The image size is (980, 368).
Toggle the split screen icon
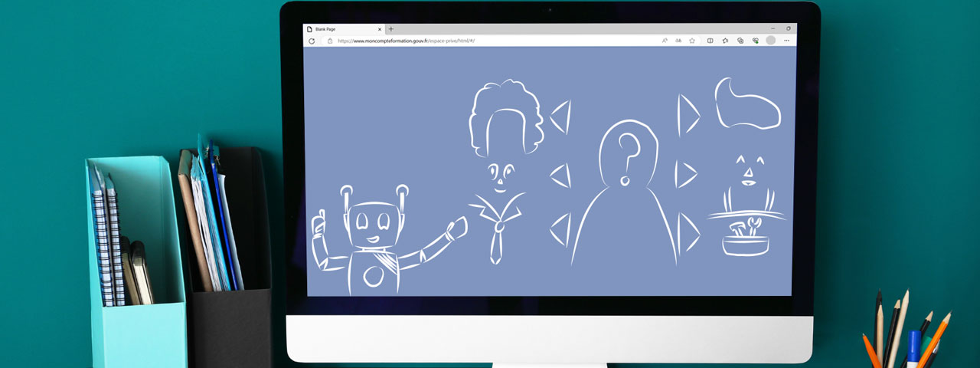coord(710,41)
